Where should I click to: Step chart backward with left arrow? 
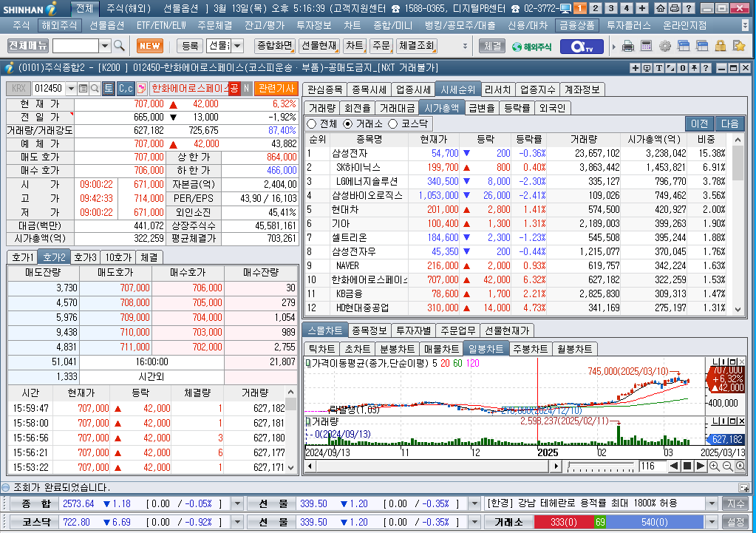point(674,466)
